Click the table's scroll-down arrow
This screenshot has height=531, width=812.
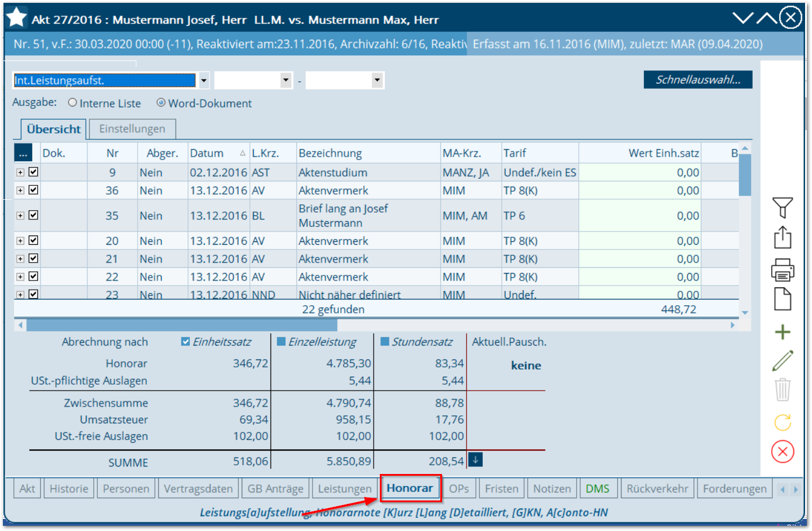(745, 313)
